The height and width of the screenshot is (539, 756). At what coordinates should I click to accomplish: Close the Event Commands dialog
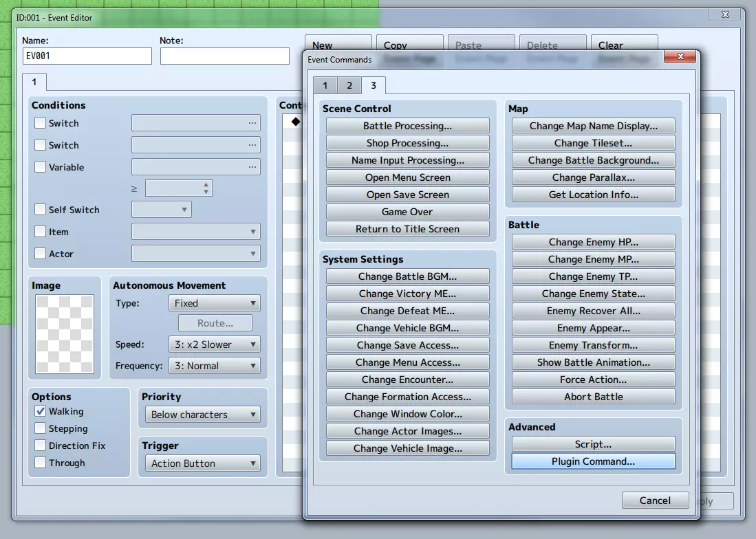click(x=680, y=56)
